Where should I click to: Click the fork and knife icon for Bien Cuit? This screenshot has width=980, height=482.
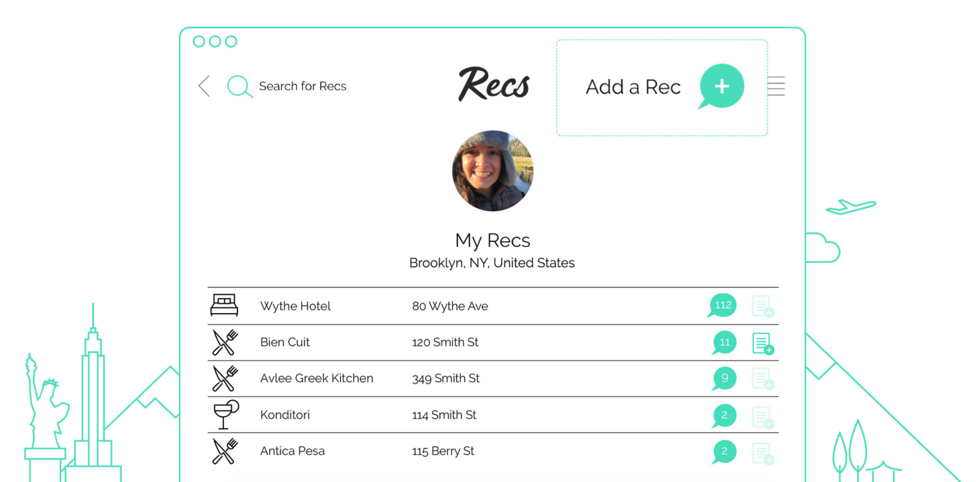pyautogui.click(x=225, y=342)
